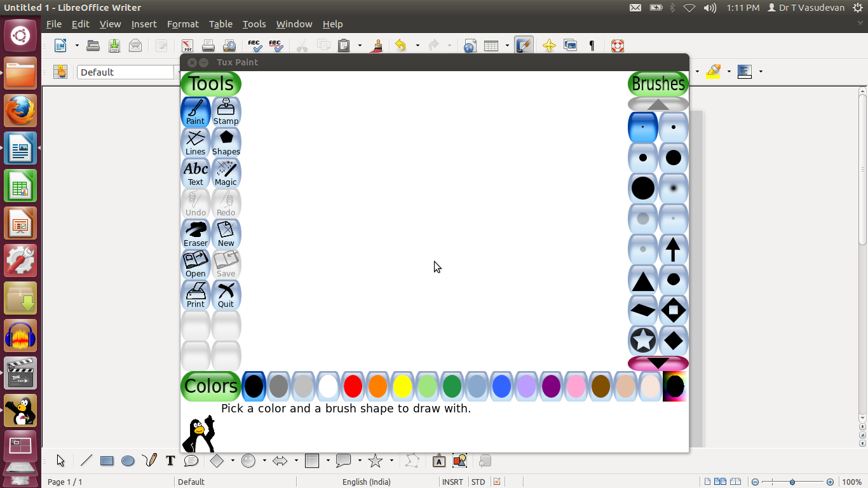The height and width of the screenshot is (488, 868).
Task: Select the hollow-square diamond brush
Action: pyautogui.click(x=674, y=310)
